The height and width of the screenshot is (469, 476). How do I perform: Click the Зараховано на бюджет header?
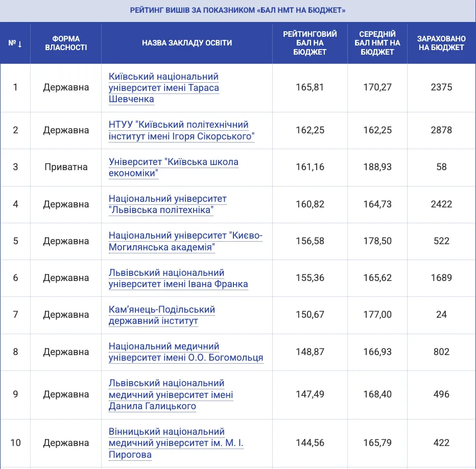(x=441, y=43)
